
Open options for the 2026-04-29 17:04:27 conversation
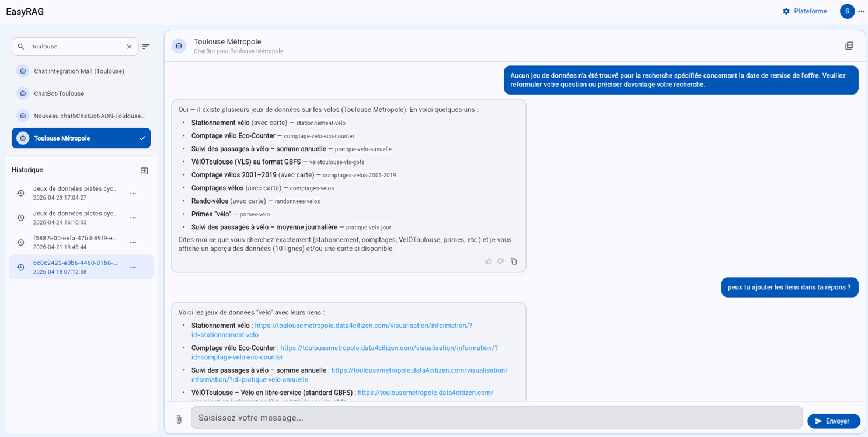[133, 193]
